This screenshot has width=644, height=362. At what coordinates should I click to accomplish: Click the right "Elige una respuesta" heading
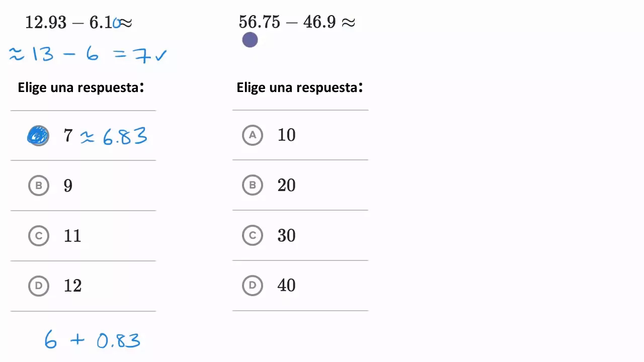(x=300, y=87)
